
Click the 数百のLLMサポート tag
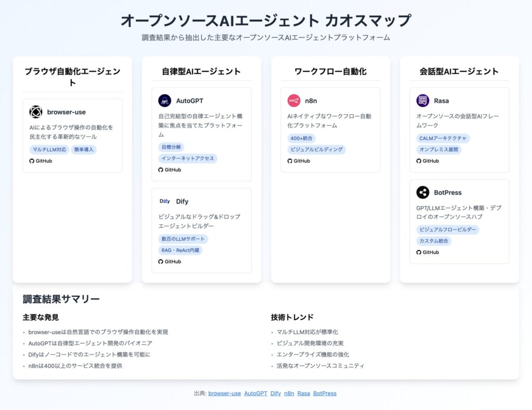click(183, 239)
